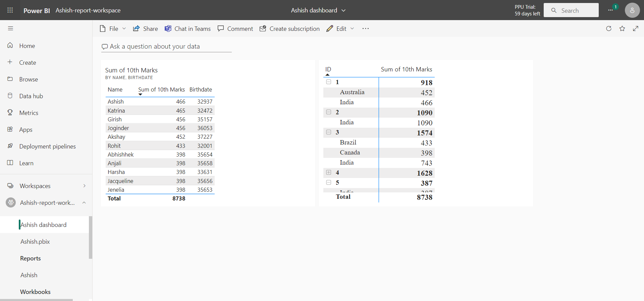Screen dimensions: 644x301
Task: Collapse the navigation pane hamburger icon
Action: point(10,28)
